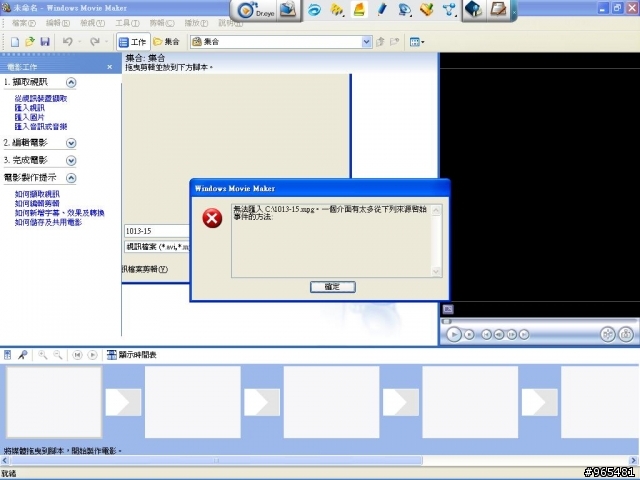Click the Rewind Storyboard icon

tap(77, 355)
